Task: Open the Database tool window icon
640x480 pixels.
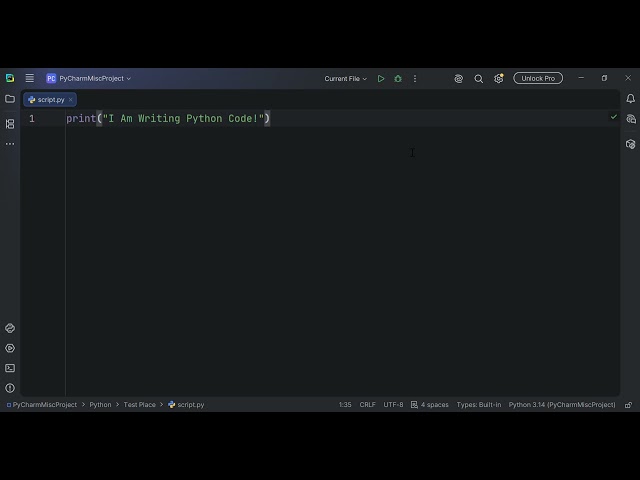Action: [x=631, y=144]
